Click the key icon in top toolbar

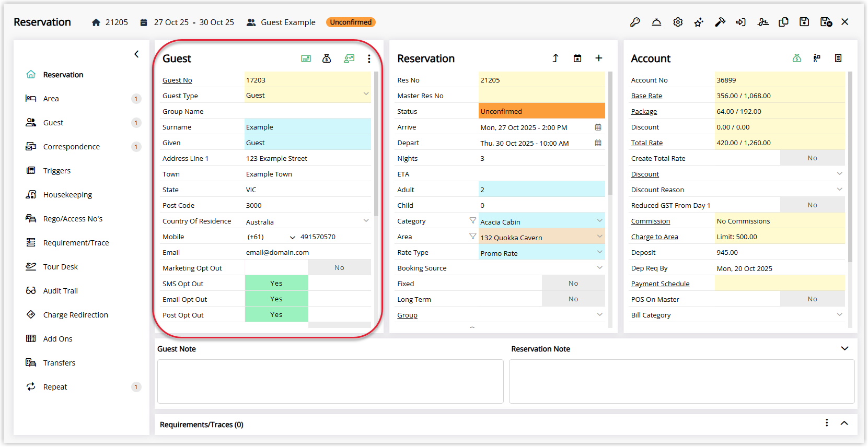click(635, 22)
